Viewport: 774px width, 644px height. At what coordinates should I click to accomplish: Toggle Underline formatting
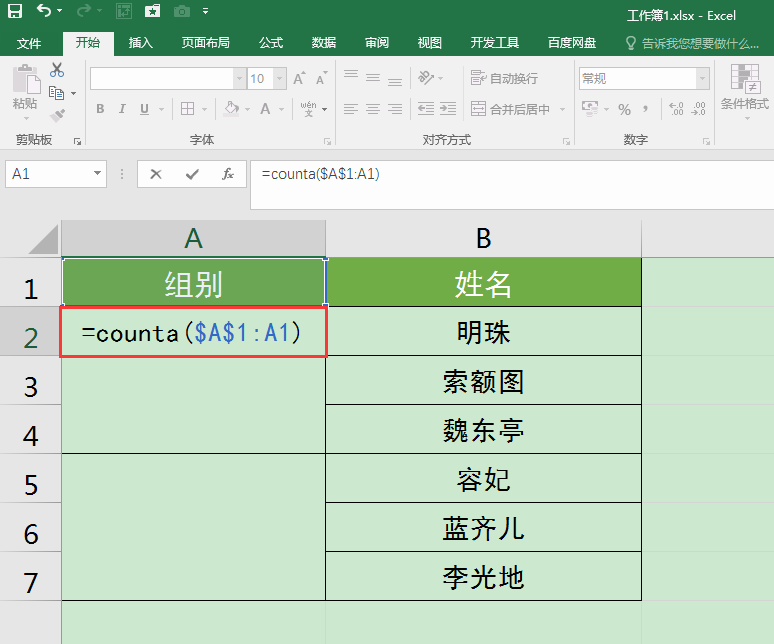tap(144, 109)
